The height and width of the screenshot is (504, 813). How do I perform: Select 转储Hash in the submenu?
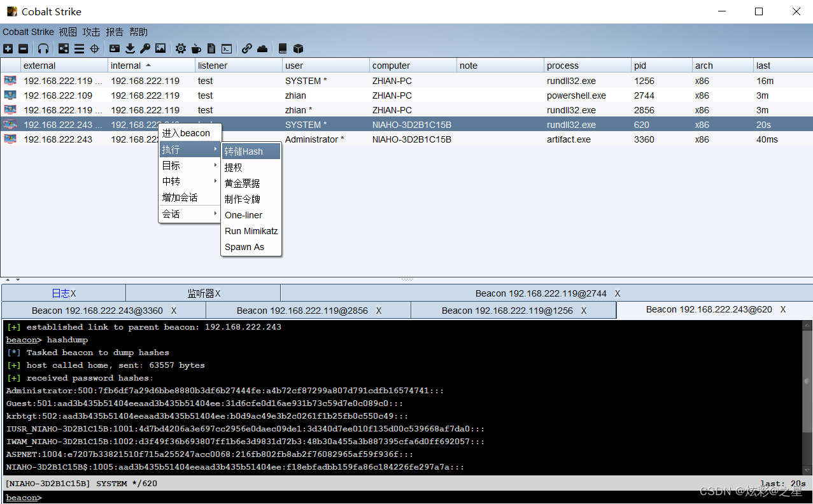click(x=251, y=151)
